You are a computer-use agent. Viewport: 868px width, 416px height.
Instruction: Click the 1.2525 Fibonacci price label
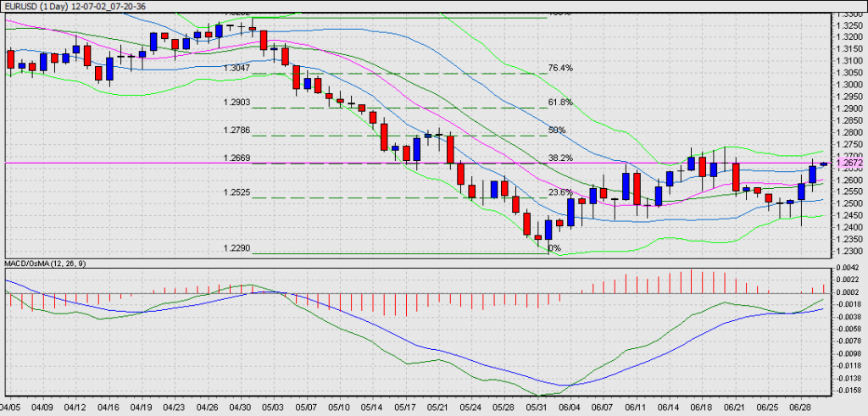point(237,192)
